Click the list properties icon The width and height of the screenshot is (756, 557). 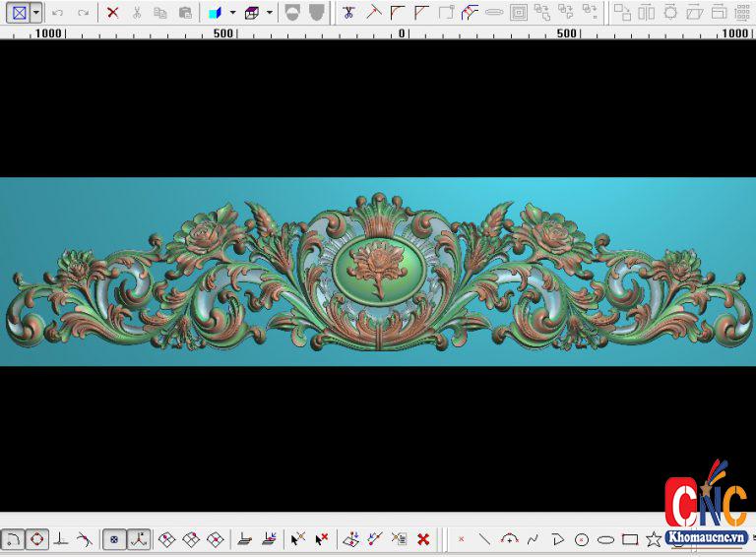[x=400, y=539]
